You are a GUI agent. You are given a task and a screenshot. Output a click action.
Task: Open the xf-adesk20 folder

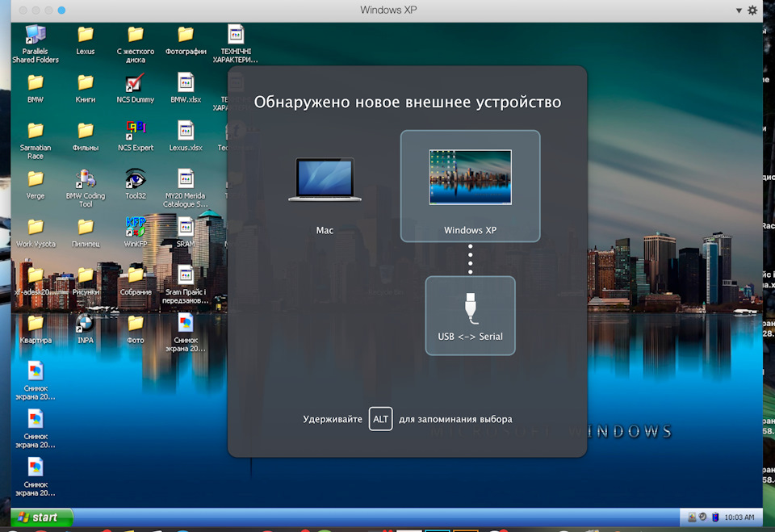coord(35,281)
